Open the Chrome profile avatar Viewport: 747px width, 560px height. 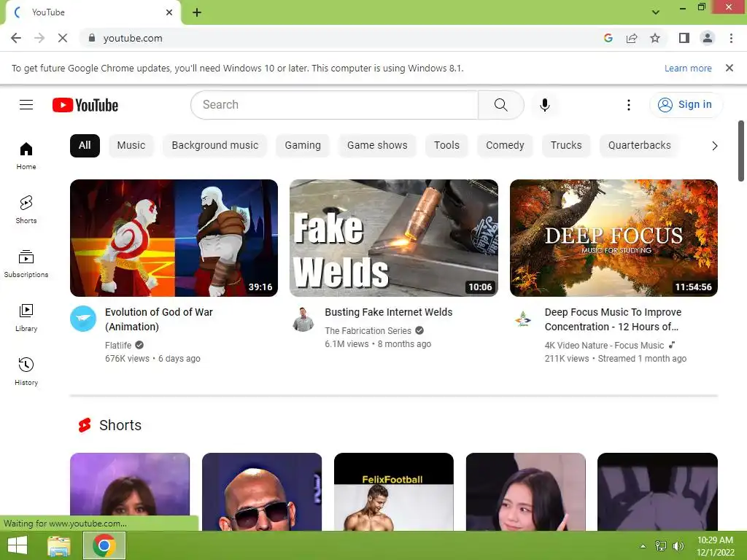[x=708, y=38]
